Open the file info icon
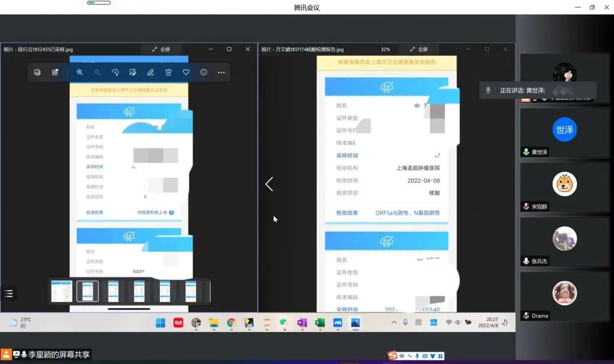 204,73
